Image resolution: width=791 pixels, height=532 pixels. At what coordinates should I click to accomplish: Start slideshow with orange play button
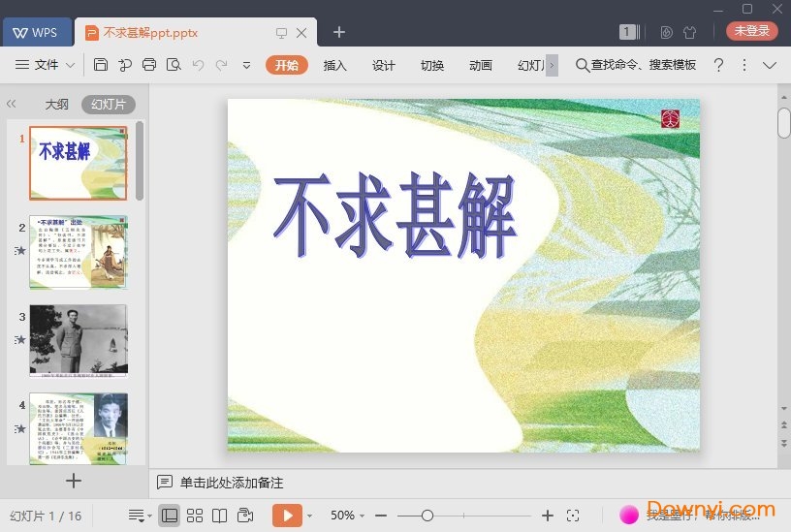point(287,516)
